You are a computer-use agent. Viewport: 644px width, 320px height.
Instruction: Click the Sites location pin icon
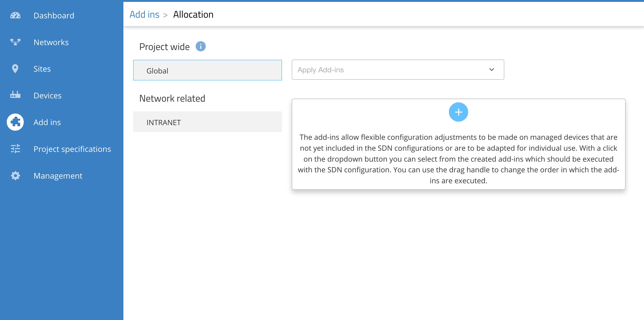pos(15,69)
